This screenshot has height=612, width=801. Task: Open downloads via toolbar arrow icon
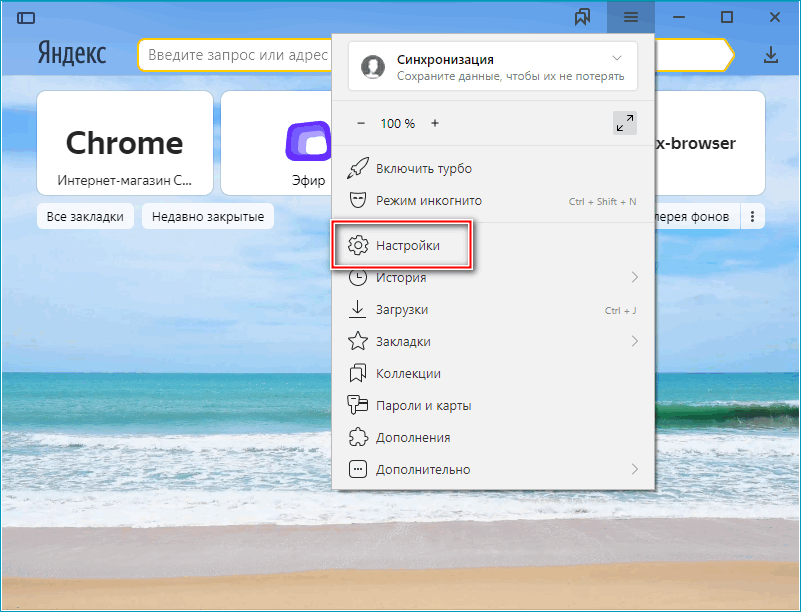click(x=770, y=55)
